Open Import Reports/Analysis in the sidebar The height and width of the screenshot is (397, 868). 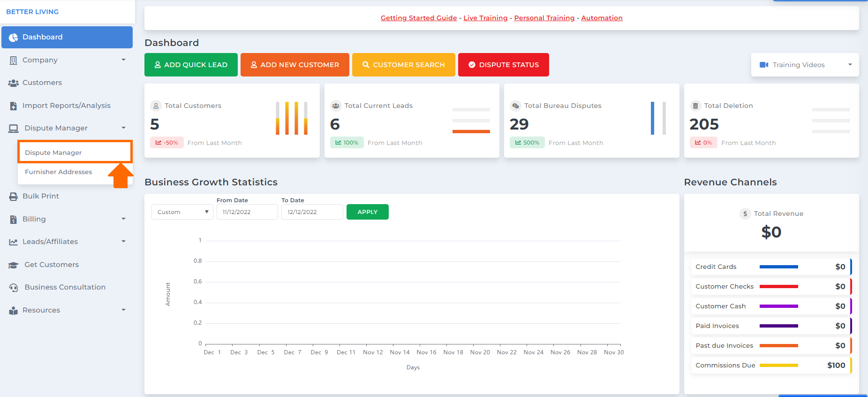(67, 106)
